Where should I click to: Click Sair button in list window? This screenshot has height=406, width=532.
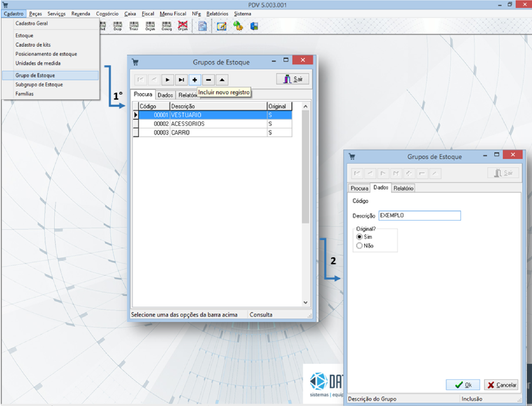pyautogui.click(x=293, y=79)
